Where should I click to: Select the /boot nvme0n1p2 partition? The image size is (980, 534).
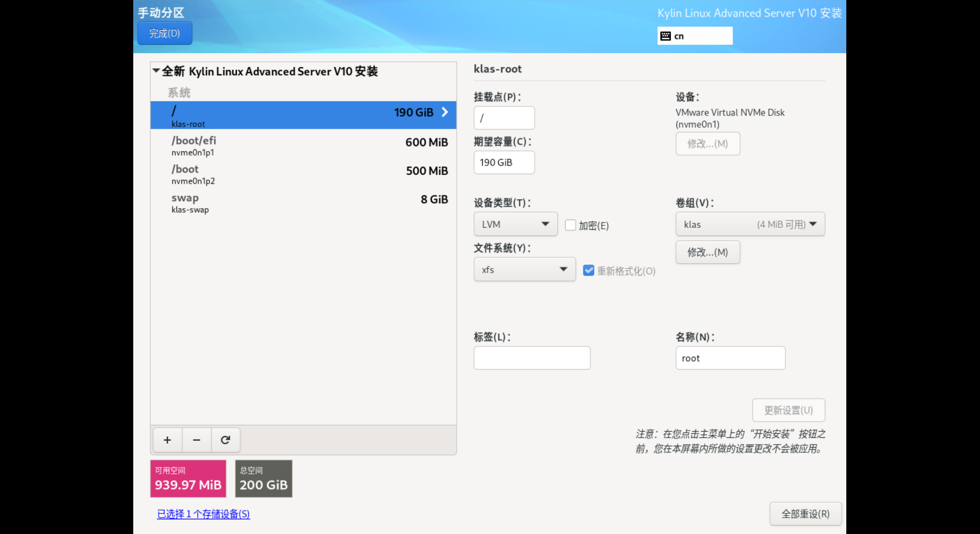[x=303, y=174]
